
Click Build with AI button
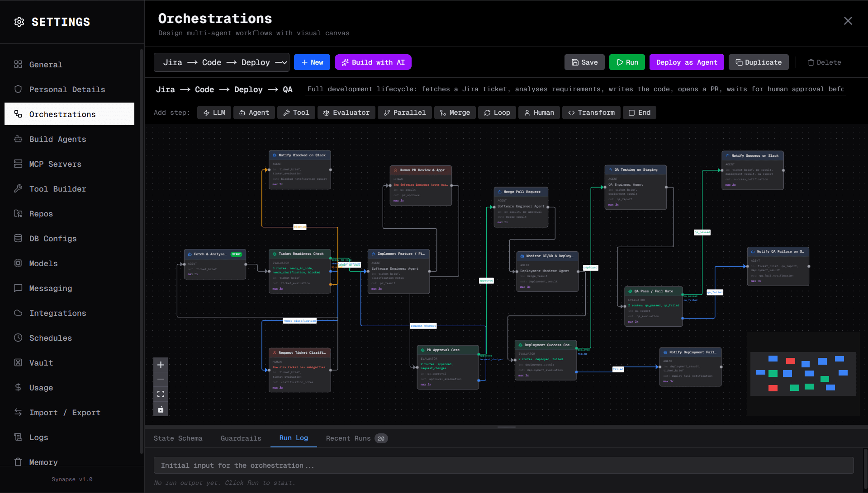coord(373,62)
